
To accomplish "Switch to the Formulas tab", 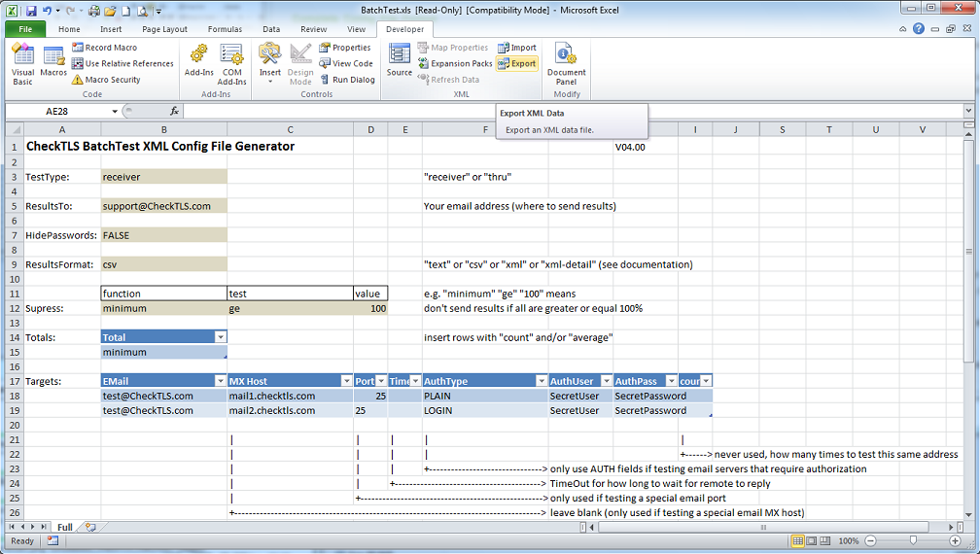I will click(225, 29).
